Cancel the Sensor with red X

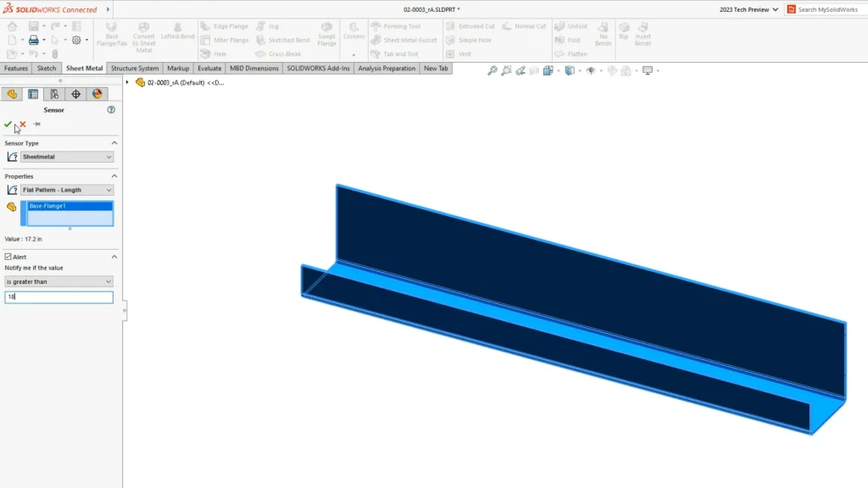pos(22,125)
